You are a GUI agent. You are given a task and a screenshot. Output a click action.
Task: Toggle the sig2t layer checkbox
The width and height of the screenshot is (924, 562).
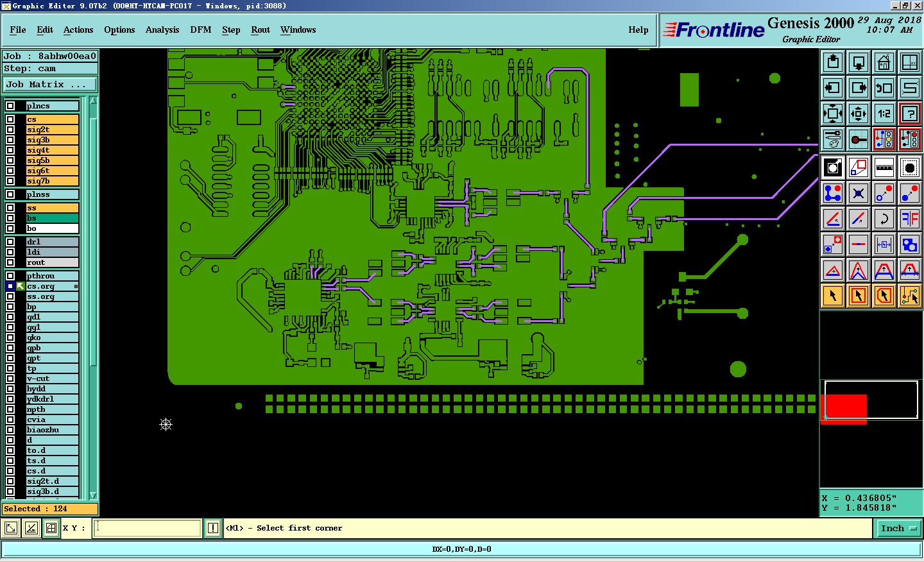point(10,130)
